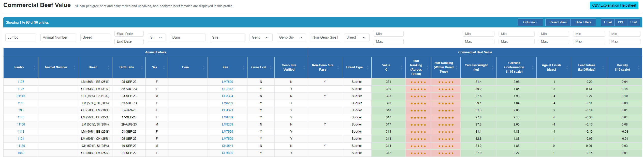
Task: Focus the Non-Geno Sire filter input
Action: tap(325, 37)
